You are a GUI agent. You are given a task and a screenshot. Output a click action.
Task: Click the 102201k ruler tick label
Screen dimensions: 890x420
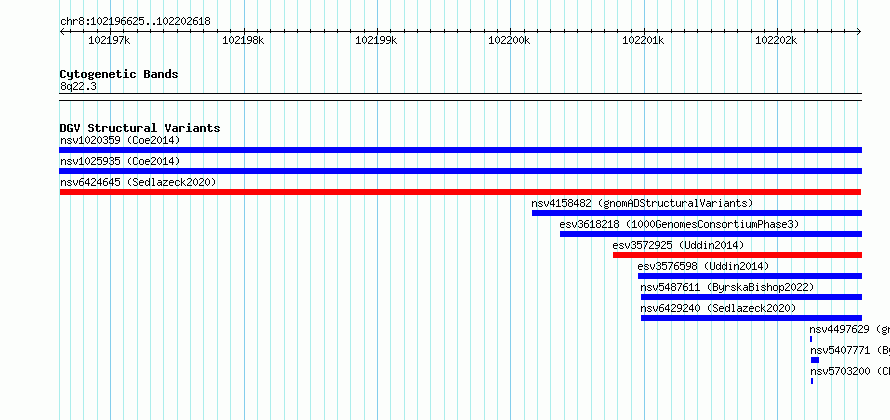[643, 40]
